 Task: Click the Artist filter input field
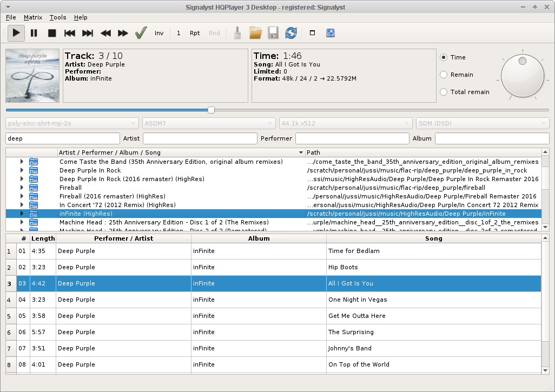pos(200,138)
